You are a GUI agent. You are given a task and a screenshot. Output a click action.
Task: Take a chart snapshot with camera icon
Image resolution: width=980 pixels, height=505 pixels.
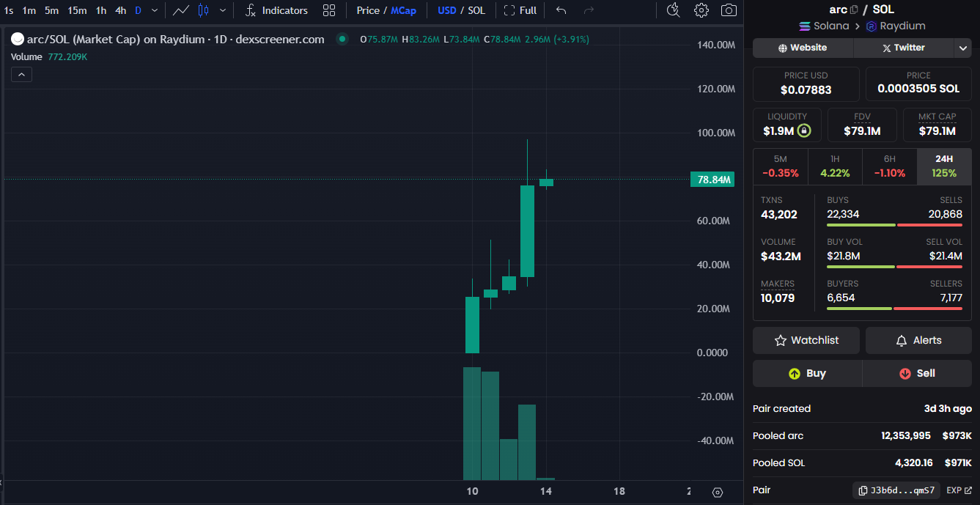(729, 10)
